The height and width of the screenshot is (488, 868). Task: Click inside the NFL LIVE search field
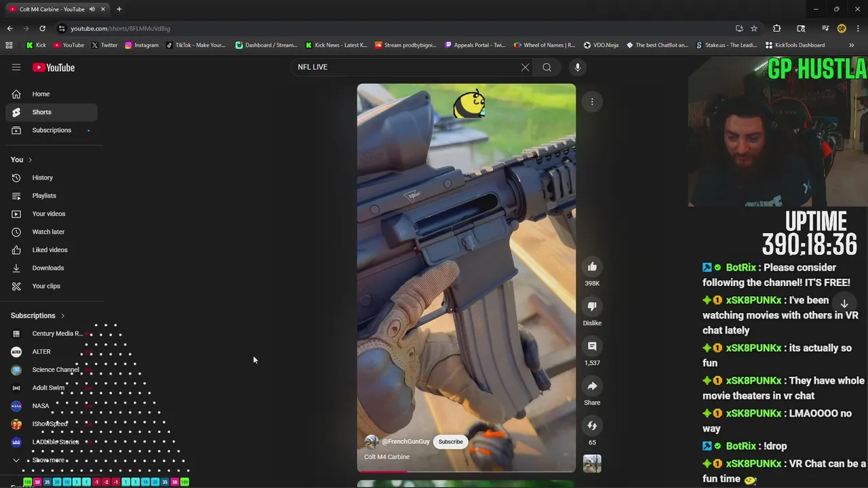407,67
